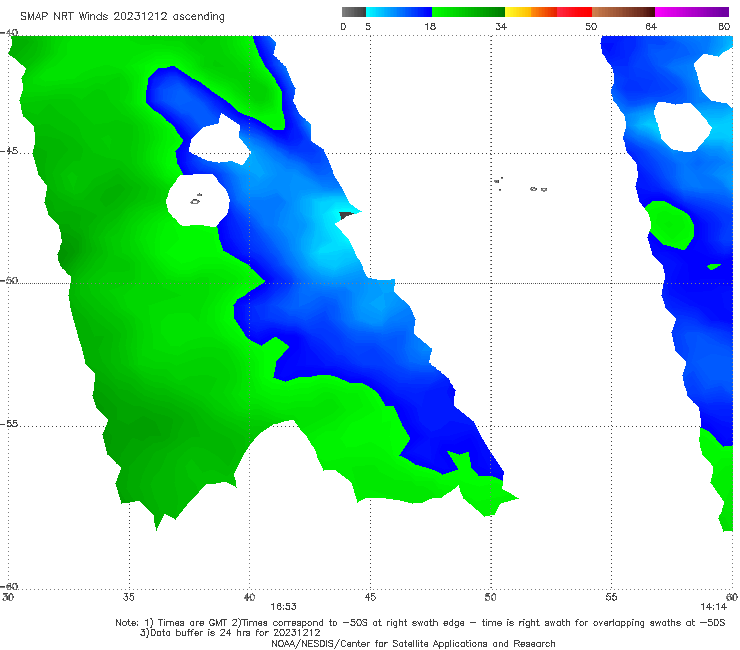Select the red portion of the colorbar
740x650 pixels.
coord(575,12)
